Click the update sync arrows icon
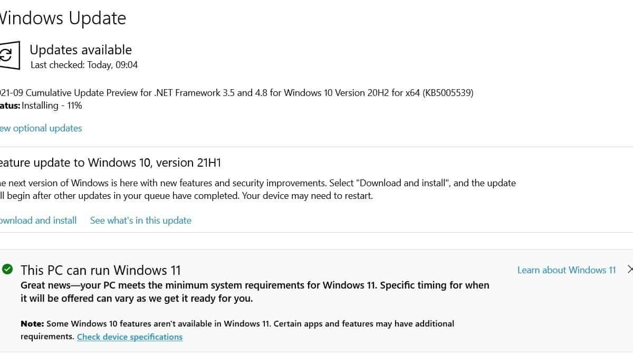 point(7,55)
